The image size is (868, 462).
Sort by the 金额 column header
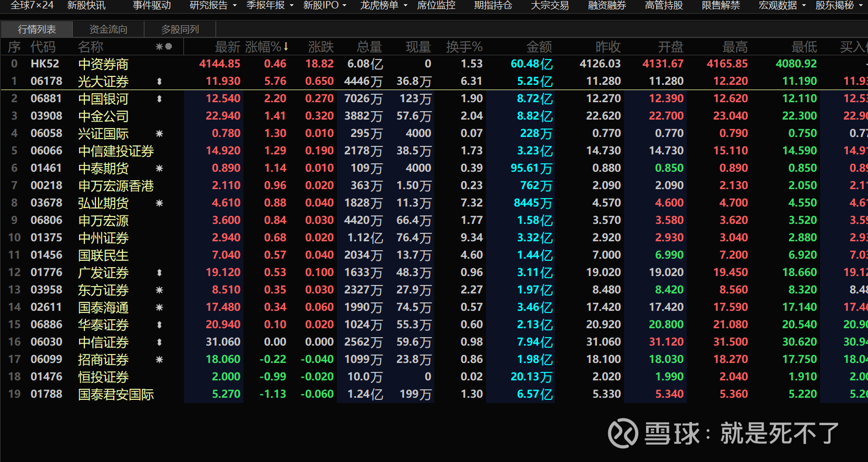coord(540,47)
